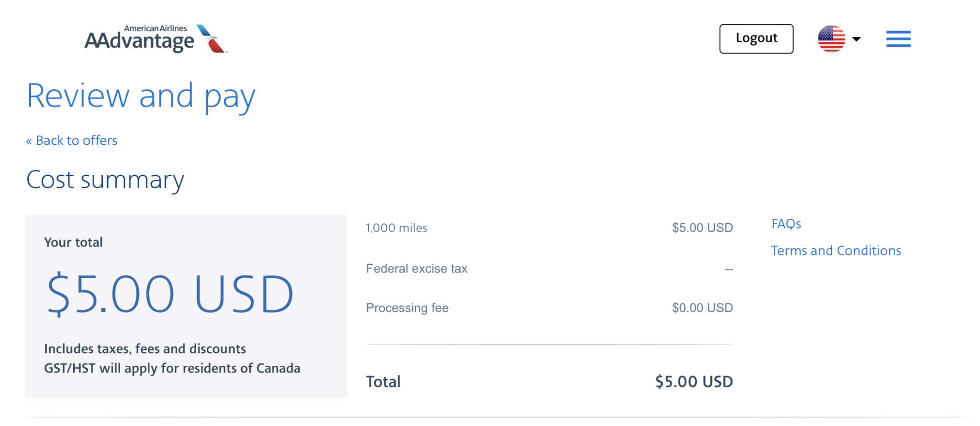Viewport: 980px width, 426px height.
Task: Open the Terms and Conditions
Action: (836, 250)
